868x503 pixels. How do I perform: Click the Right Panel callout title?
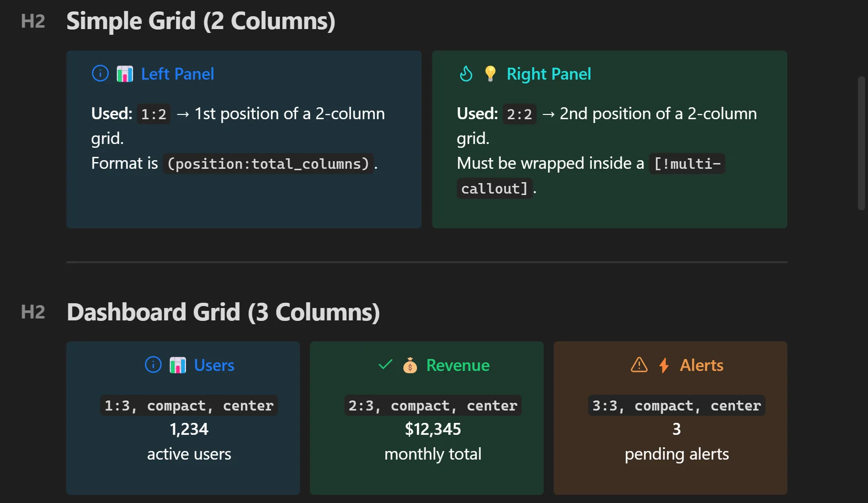[x=548, y=74]
